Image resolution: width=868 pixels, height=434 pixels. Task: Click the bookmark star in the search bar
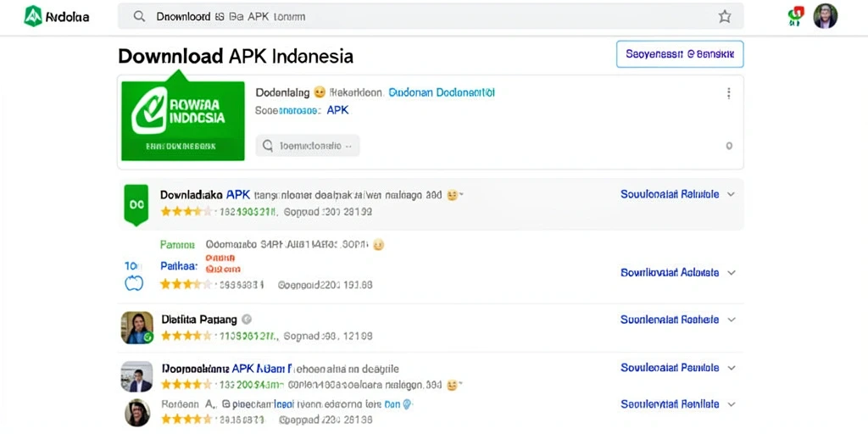(x=725, y=17)
